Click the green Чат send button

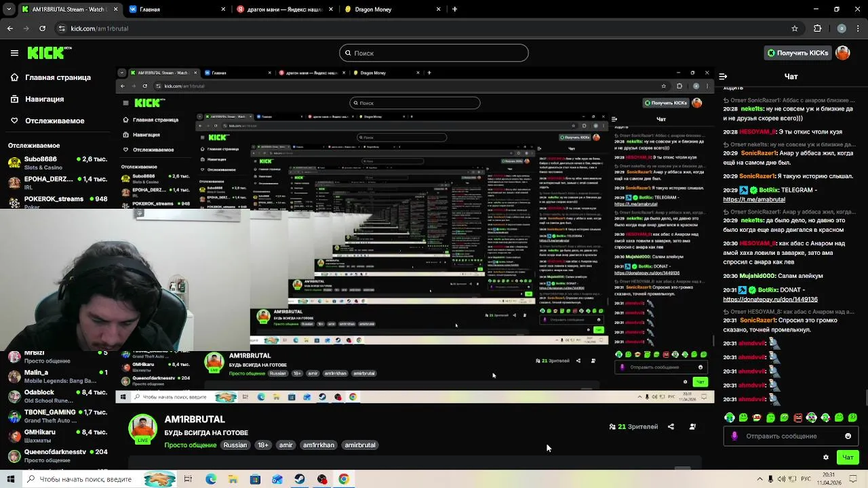tap(848, 457)
